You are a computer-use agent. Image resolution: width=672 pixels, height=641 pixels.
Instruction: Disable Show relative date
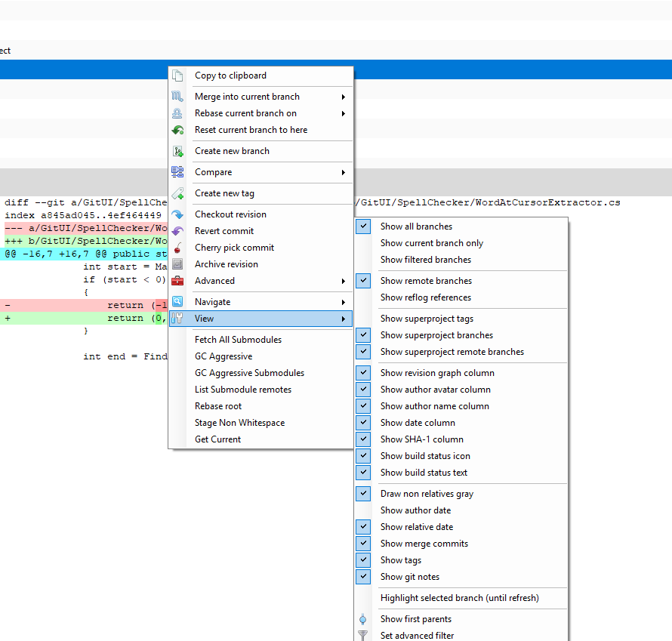coord(363,527)
